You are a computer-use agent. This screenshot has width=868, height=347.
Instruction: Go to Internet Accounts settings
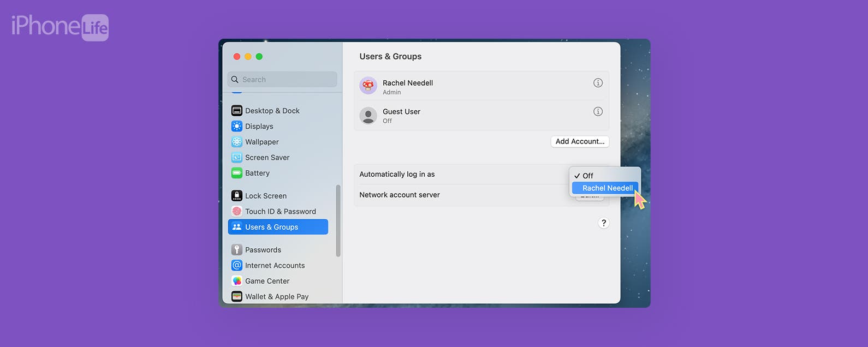point(275,266)
